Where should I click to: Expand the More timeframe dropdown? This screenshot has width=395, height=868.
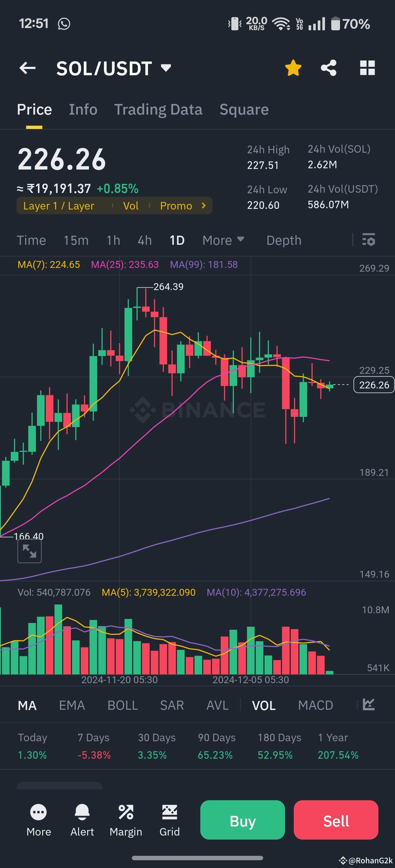pyautogui.click(x=222, y=240)
